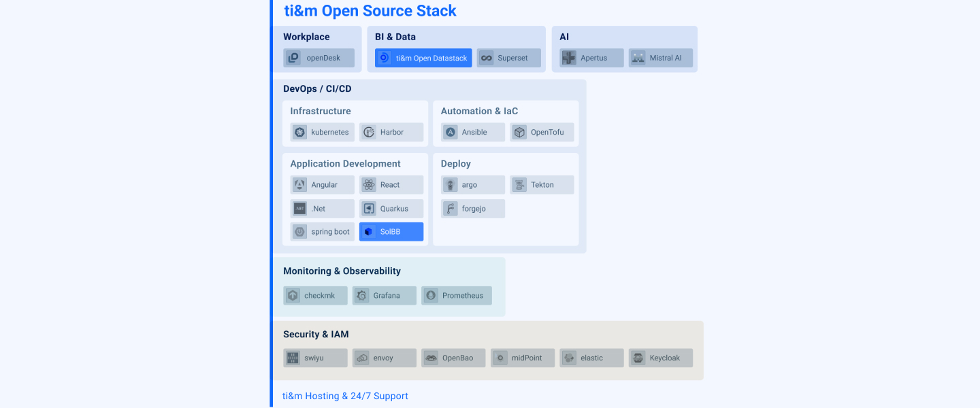Click the Monitoring & Observability heading

coord(342,271)
